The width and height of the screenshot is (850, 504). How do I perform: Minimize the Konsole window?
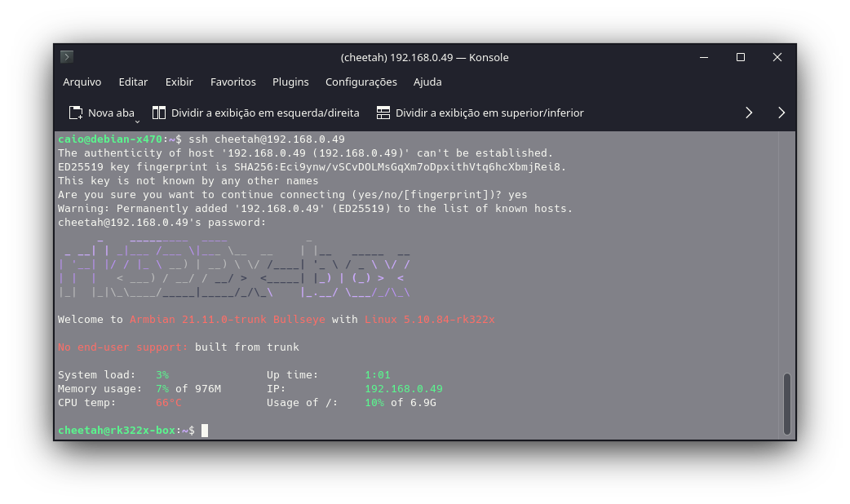[x=704, y=57]
